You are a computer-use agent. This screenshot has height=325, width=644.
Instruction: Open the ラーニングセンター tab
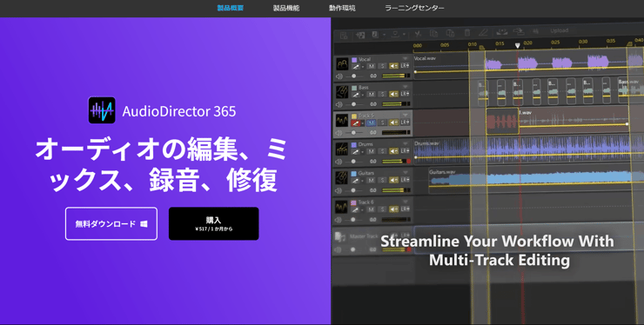point(414,8)
